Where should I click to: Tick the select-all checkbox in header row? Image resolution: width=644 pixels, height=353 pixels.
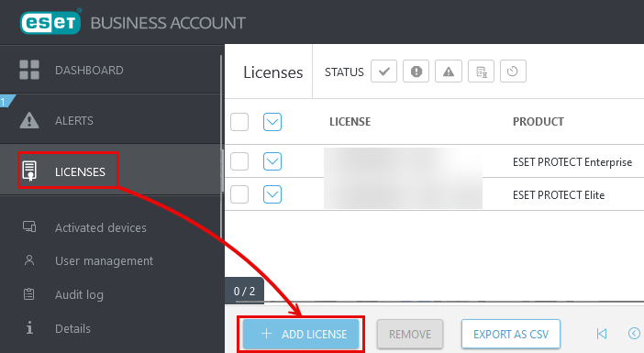coord(239,122)
